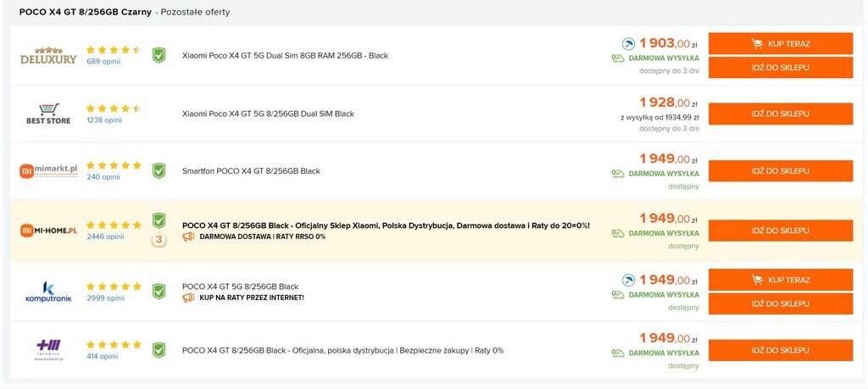Click the 1 928,00 zł price

pyautogui.click(x=668, y=103)
